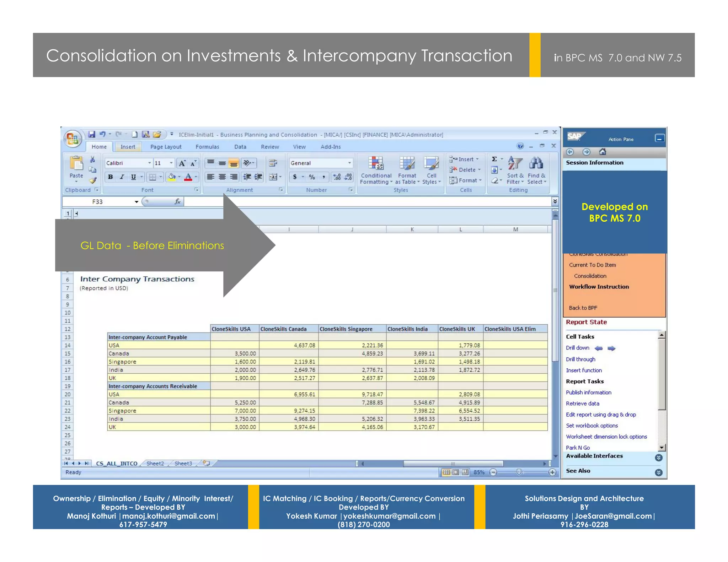728x562 pixels.
Task: Open the font size 11 dropdown
Action: coord(171,163)
